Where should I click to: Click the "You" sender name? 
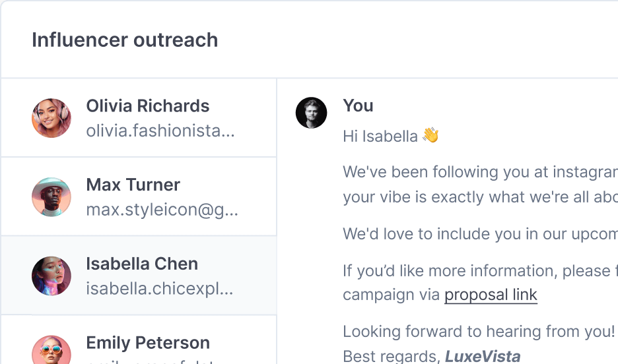(358, 106)
